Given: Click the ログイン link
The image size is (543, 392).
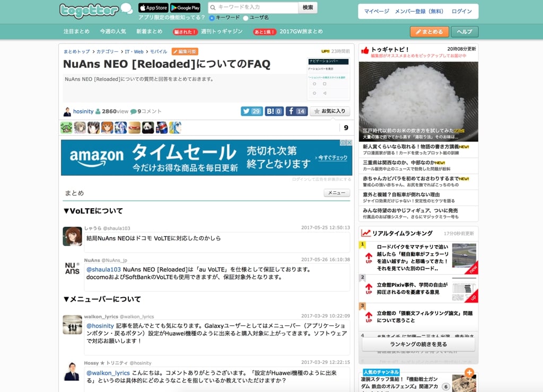Looking at the screenshot, I should [x=461, y=11].
